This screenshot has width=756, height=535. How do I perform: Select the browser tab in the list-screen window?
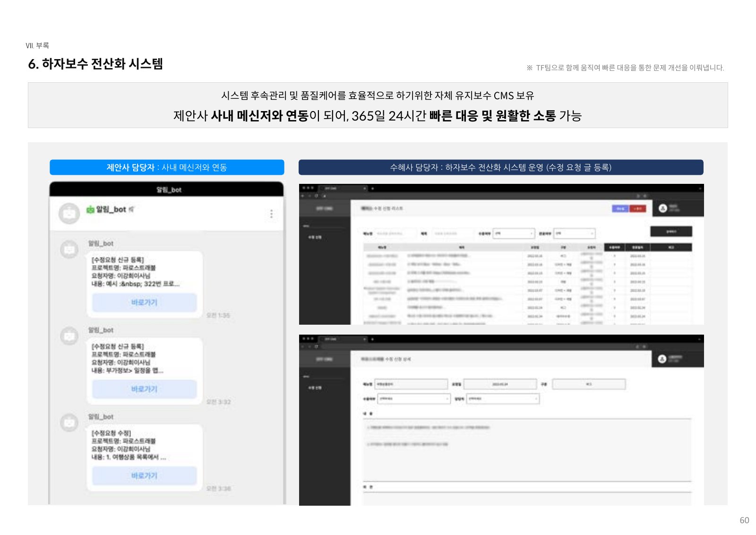[343, 188]
